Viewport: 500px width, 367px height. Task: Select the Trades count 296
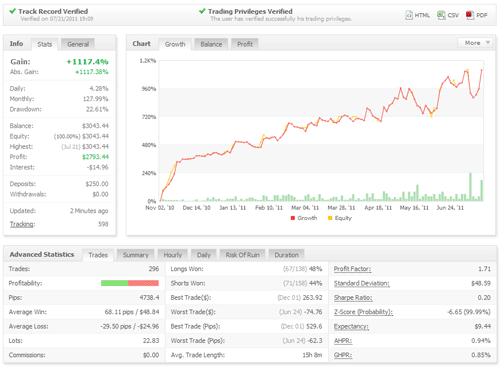pos(154,269)
